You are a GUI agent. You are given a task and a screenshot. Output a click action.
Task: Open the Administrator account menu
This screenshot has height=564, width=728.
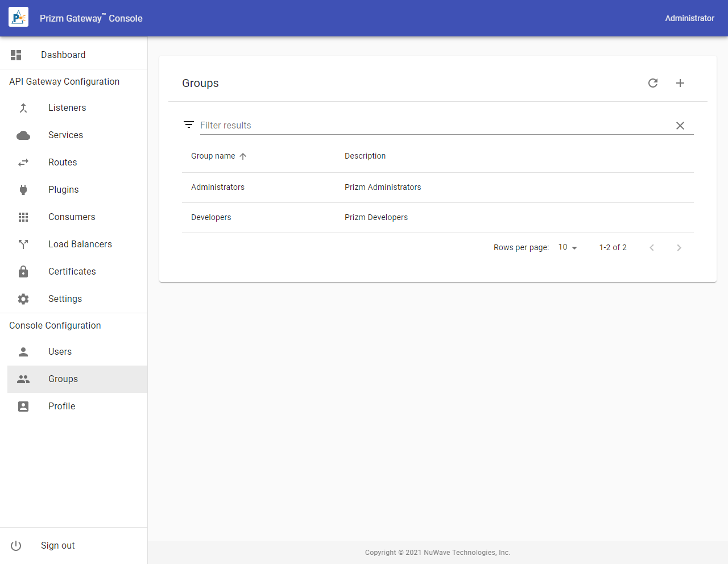pyautogui.click(x=689, y=18)
